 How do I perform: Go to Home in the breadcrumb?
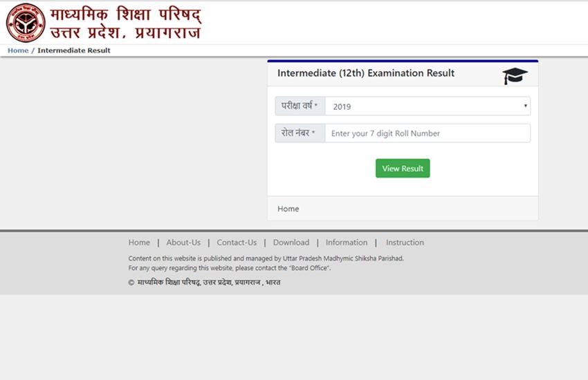pyautogui.click(x=18, y=50)
